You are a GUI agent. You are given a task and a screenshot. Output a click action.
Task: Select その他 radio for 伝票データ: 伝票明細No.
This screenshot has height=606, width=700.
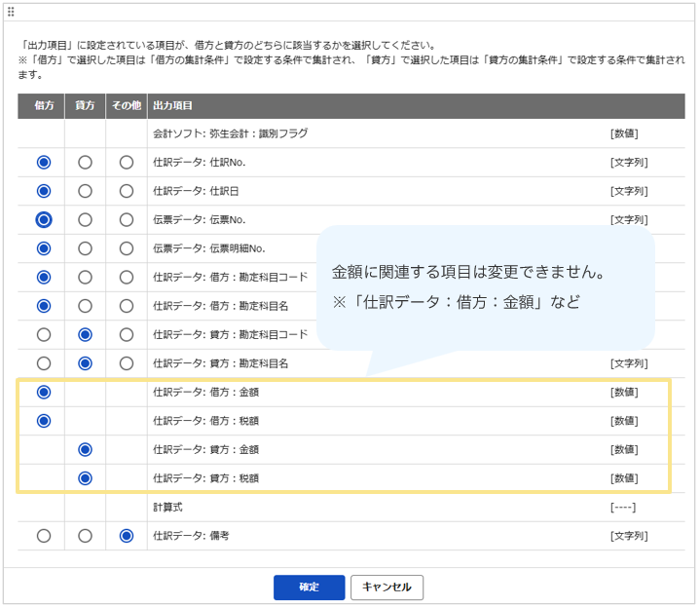point(127,248)
